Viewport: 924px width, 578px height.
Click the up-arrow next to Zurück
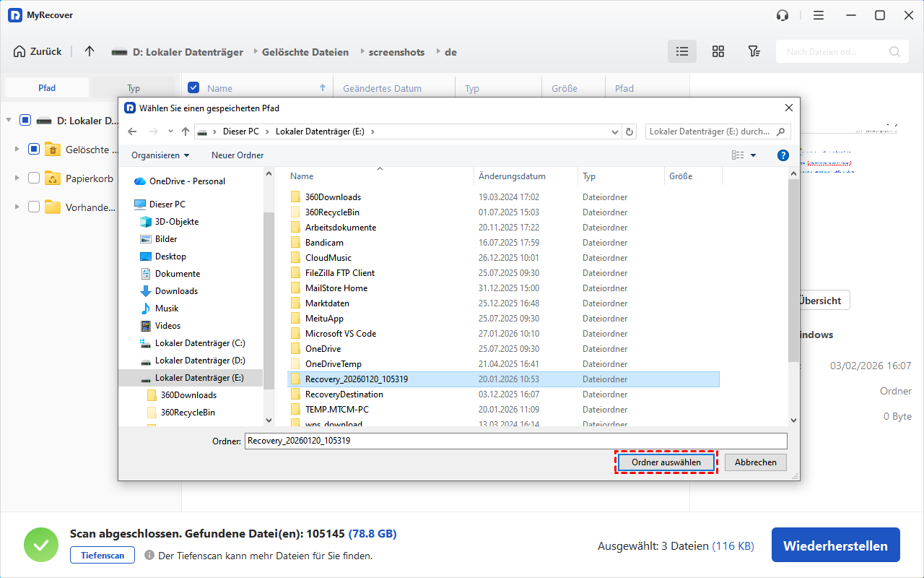coord(90,51)
